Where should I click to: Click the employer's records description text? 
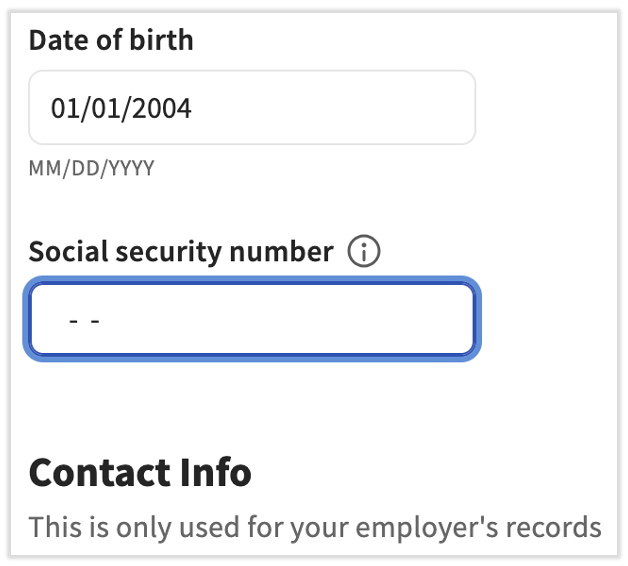(x=315, y=527)
